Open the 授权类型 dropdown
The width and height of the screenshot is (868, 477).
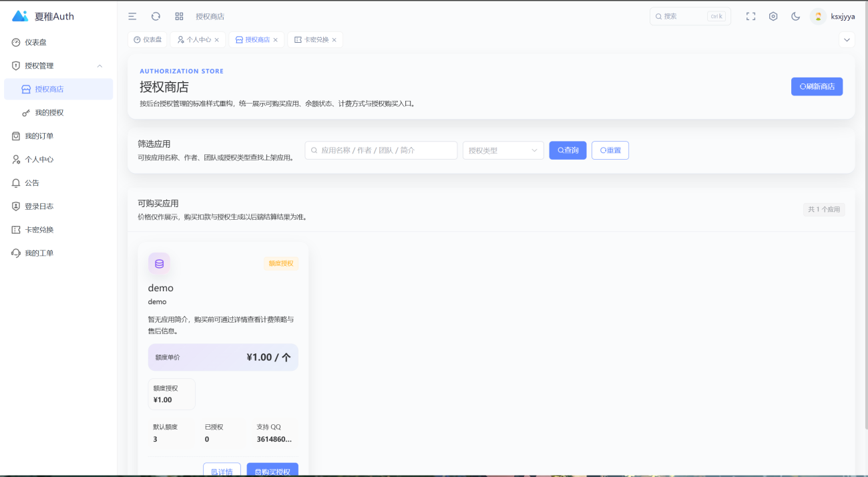[x=503, y=150]
